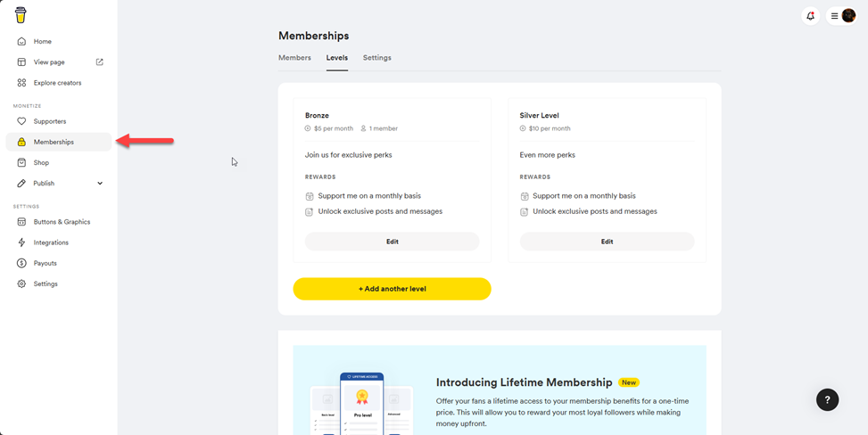This screenshot has height=435, width=868.
Task: Switch to the Members tab
Action: 294,58
